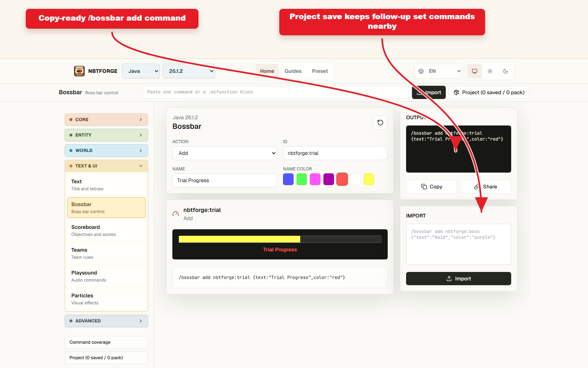The height and width of the screenshot is (368, 588).
Task: Copy the output command
Action: [x=431, y=187]
